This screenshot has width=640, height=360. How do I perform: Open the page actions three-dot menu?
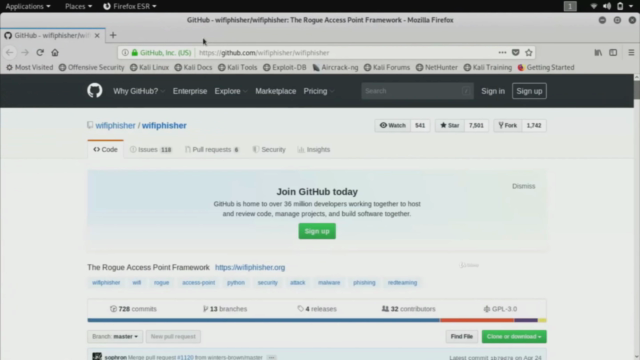point(502,53)
